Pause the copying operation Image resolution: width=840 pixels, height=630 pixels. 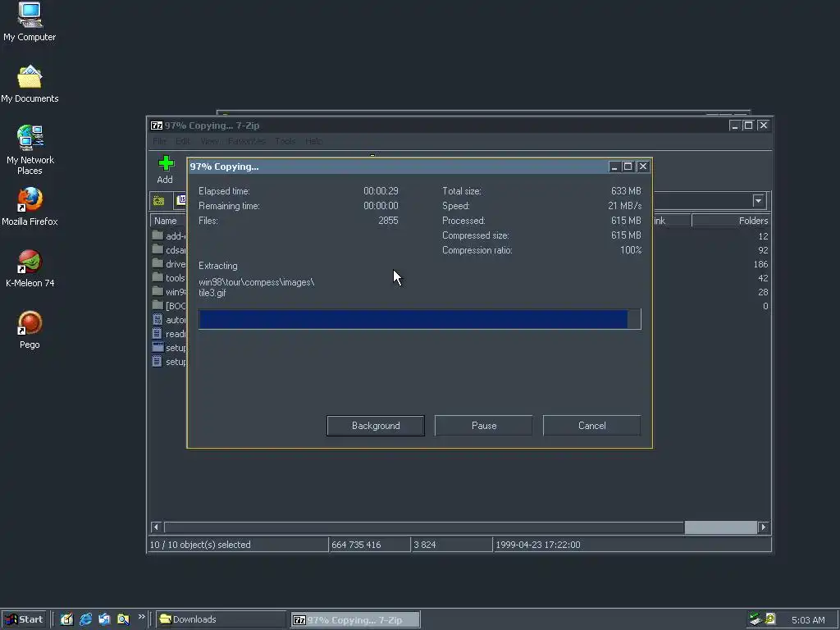(484, 426)
